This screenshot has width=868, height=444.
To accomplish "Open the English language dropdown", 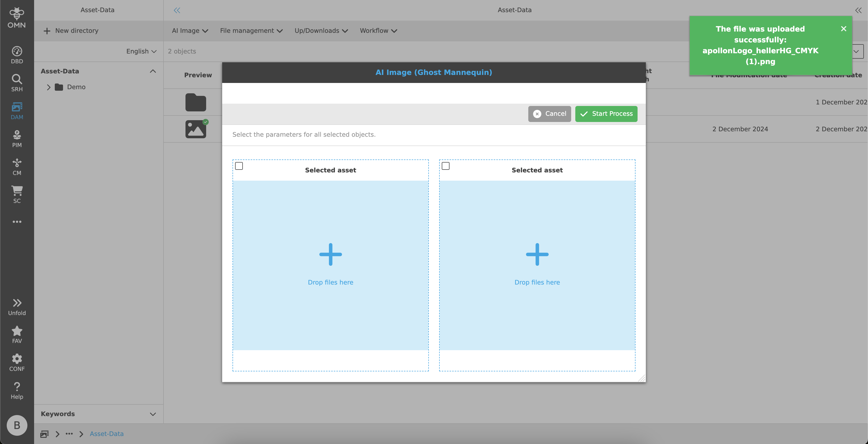I will pyautogui.click(x=141, y=51).
